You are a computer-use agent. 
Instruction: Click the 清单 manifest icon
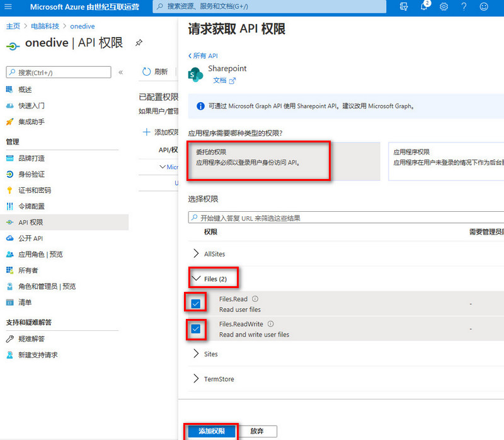[x=9, y=303]
